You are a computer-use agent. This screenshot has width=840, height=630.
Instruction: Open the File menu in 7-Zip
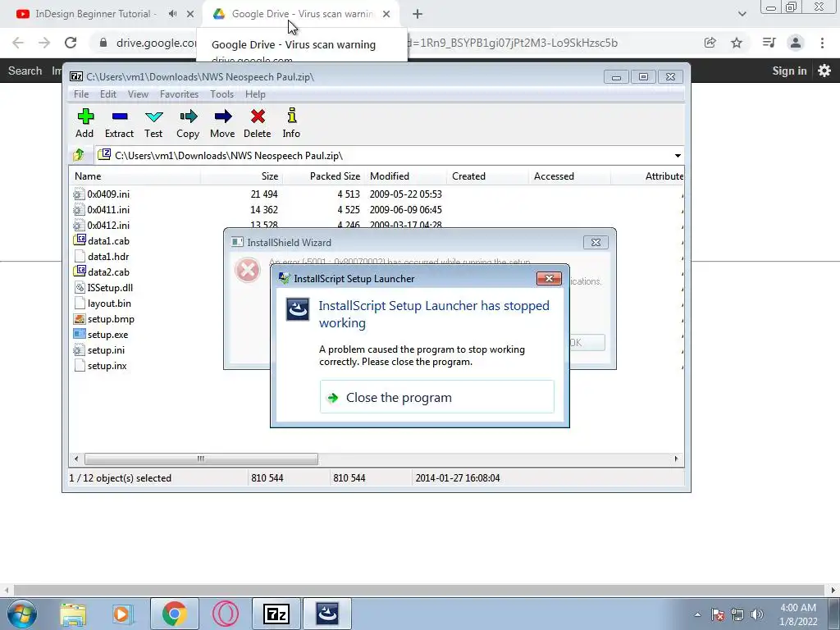81,94
